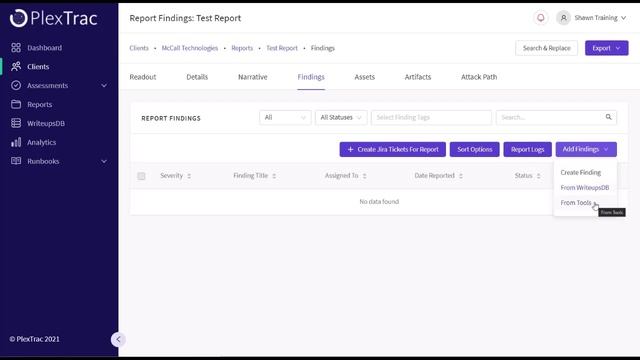Open Reports from sidebar label
This screenshot has height=360, width=640.
(x=40, y=104)
